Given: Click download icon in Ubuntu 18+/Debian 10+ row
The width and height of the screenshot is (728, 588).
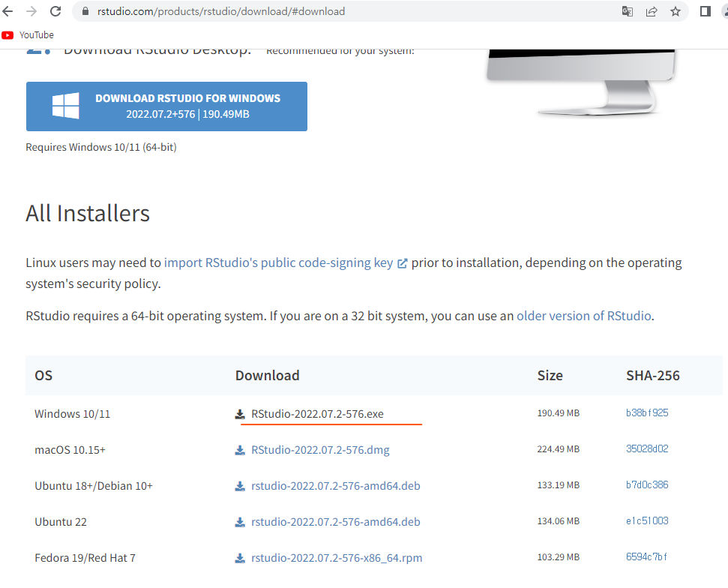Looking at the screenshot, I should click(240, 486).
